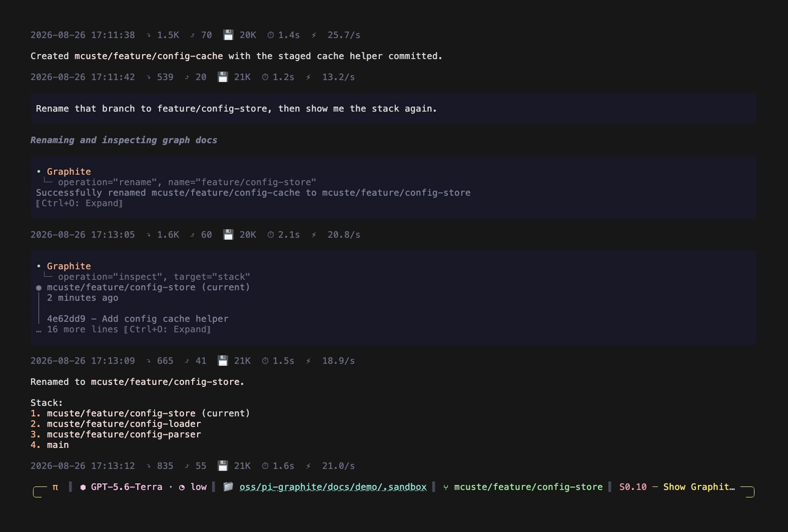
Task: Click the floppy disk icon in the 17:11:38 row
Action: [x=228, y=35]
